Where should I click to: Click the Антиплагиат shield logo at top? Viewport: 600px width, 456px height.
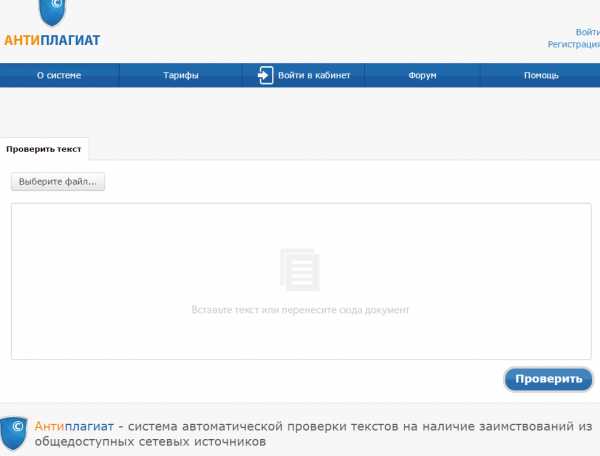tap(52, 12)
